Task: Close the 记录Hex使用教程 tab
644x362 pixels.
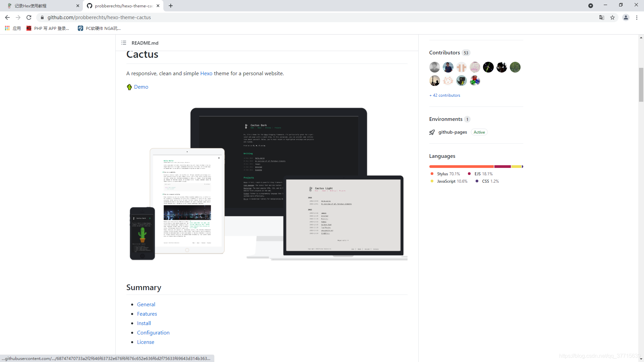Action: click(x=78, y=6)
